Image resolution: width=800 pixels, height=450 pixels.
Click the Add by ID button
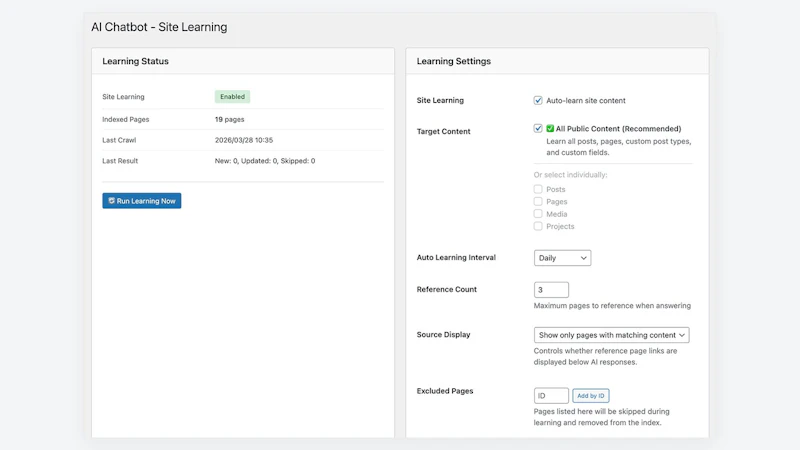pos(590,395)
